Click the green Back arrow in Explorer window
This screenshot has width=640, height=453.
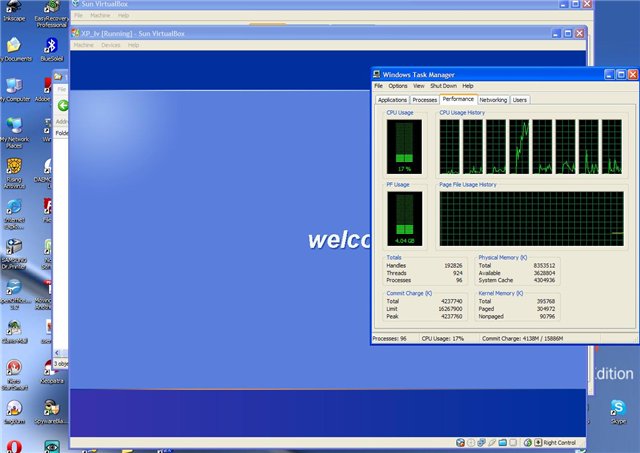pos(63,106)
